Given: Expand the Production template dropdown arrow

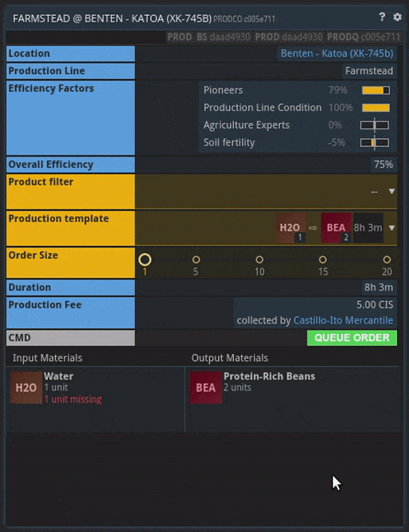Looking at the screenshot, I should tap(391, 228).
